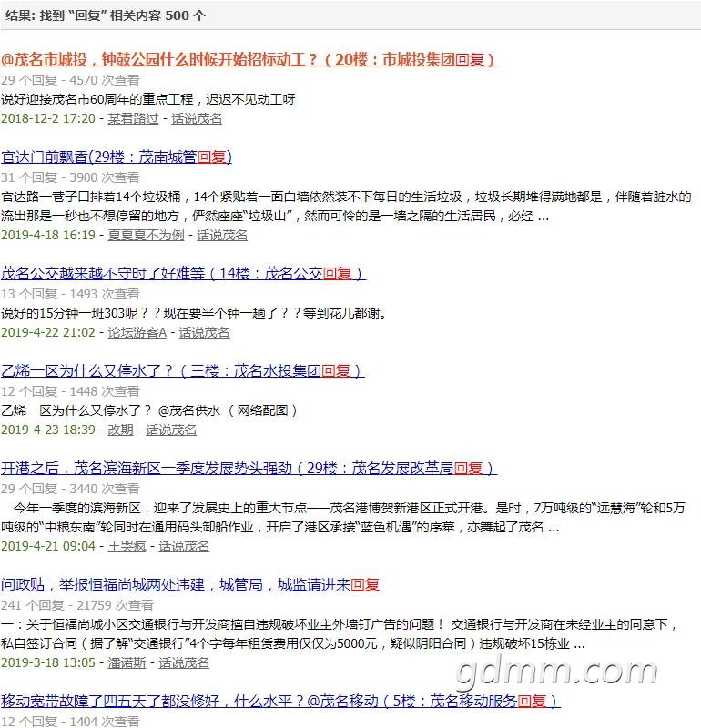The height and width of the screenshot is (728, 701).
Task: Open the 茂名滨海新区一季度发展 thread title
Action: pyautogui.click(x=249, y=468)
